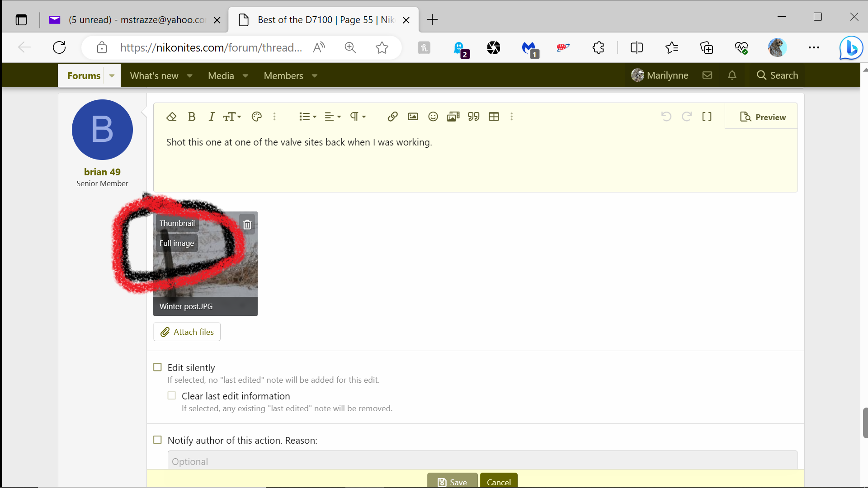Delete Winter post.JPG attachment with trash icon

point(247,224)
